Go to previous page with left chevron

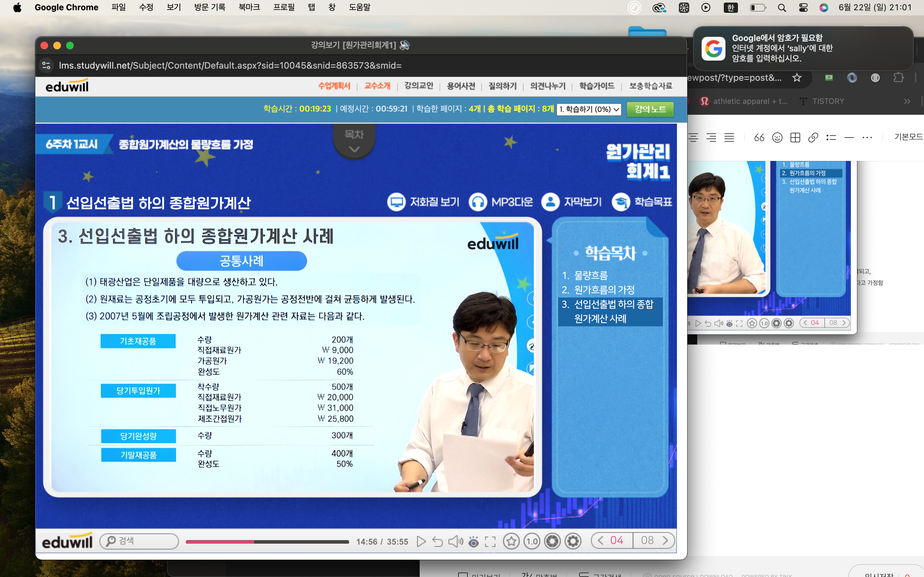[601, 540]
